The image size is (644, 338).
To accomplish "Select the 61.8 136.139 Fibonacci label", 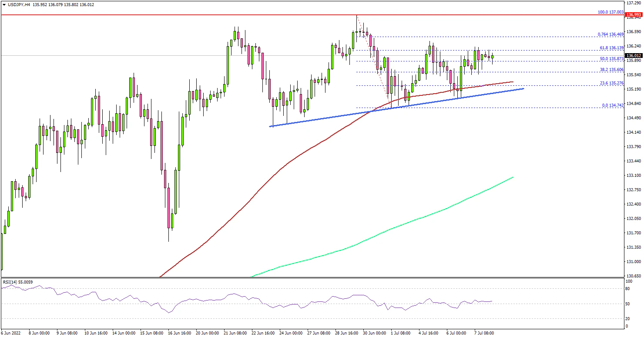I will click(x=611, y=47).
